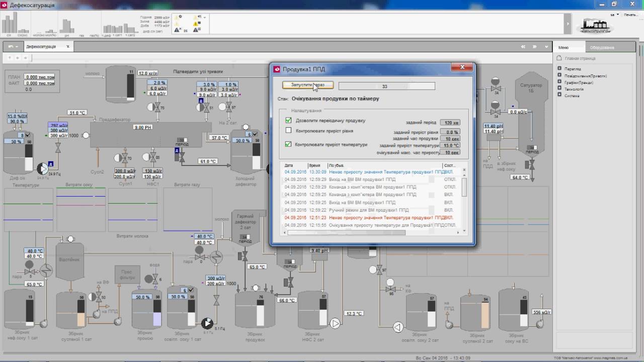
Task: Open the tab list down chevron
Action: click(x=547, y=47)
